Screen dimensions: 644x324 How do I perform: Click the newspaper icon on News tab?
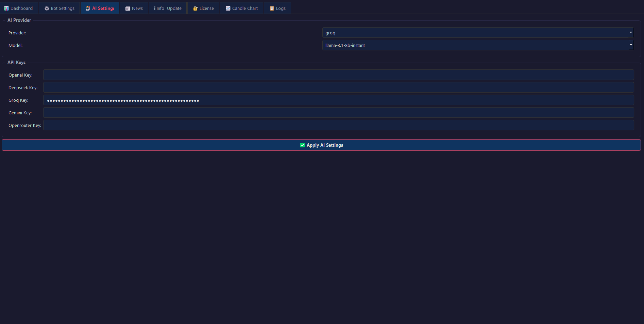[128, 8]
